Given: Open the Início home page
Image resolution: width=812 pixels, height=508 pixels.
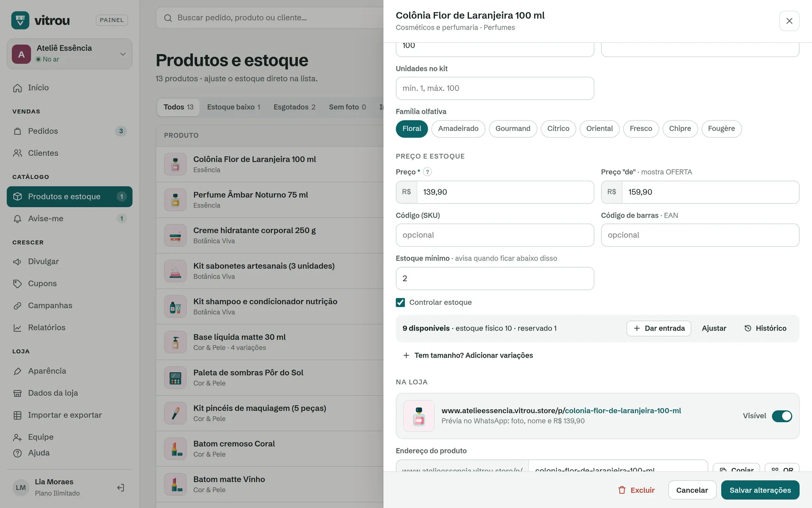Looking at the screenshot, I should [69, 88].
